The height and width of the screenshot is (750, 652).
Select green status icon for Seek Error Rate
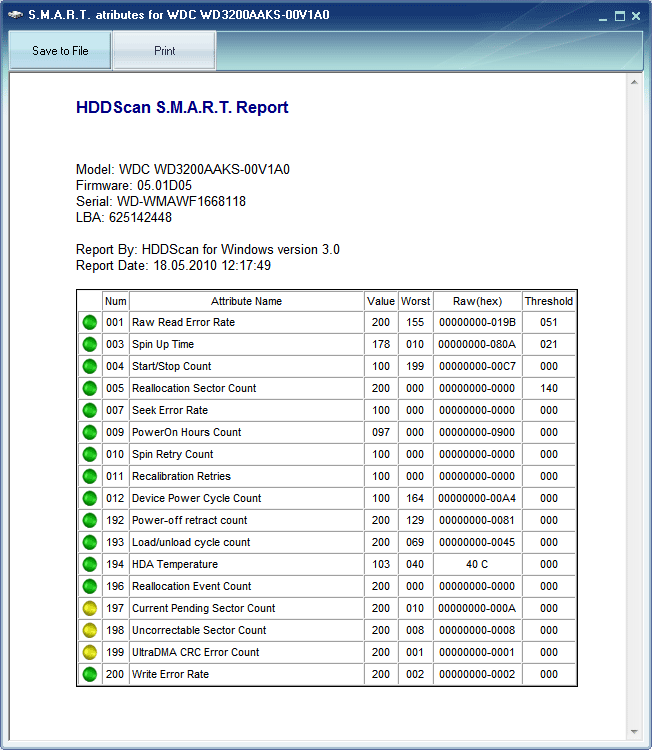click(x=89, y=410)
